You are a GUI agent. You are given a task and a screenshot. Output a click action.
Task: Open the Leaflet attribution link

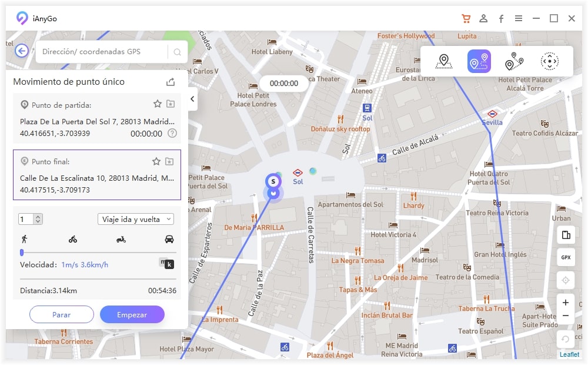(x=569, y=354)
